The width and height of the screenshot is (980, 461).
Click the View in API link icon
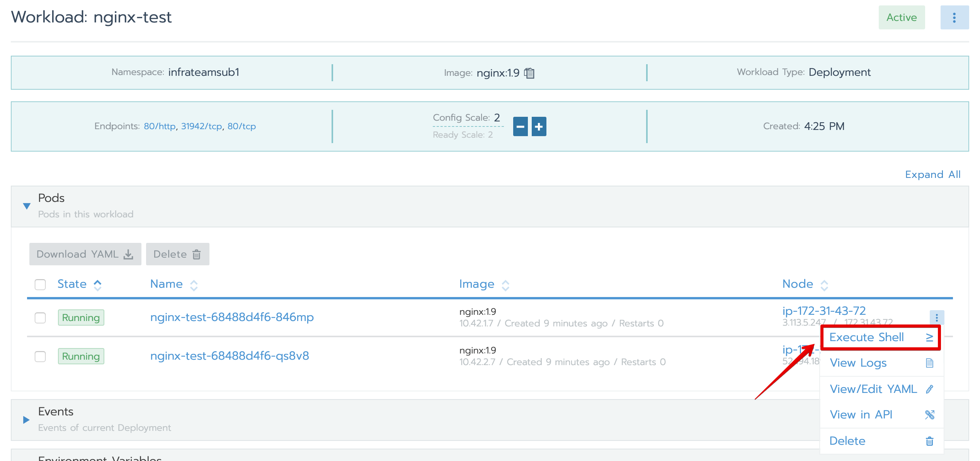(x=929, y=415)
